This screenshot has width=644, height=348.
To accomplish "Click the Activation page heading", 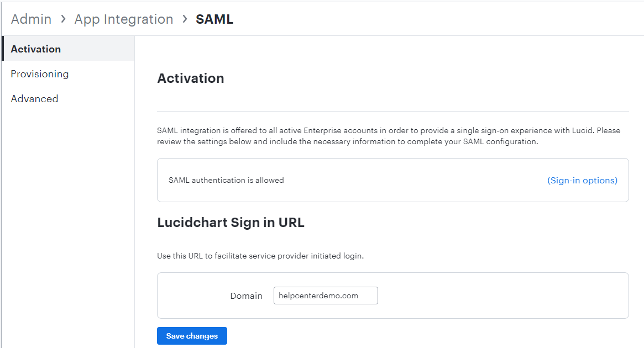I will [190, 78].
